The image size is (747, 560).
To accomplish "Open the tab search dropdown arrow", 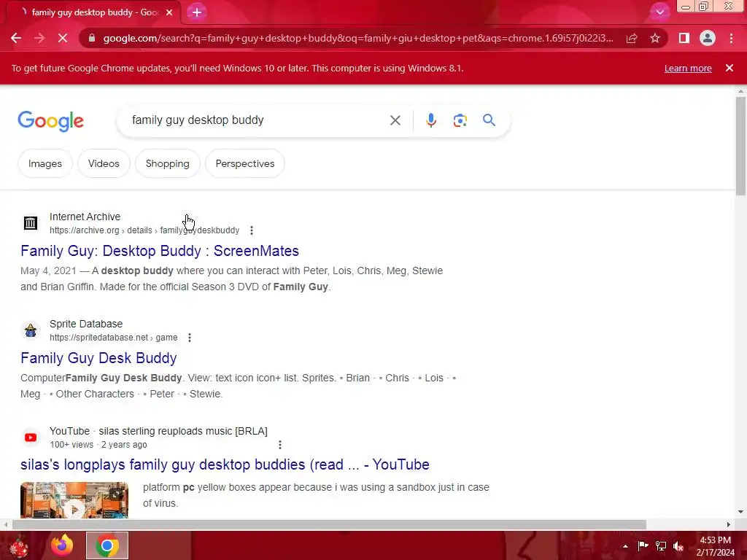I will [x=659, y=12].
